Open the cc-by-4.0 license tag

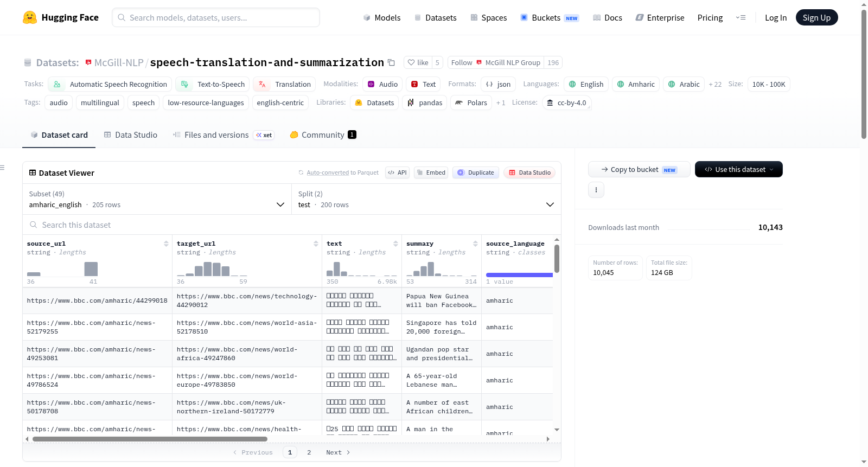[566, 103]
